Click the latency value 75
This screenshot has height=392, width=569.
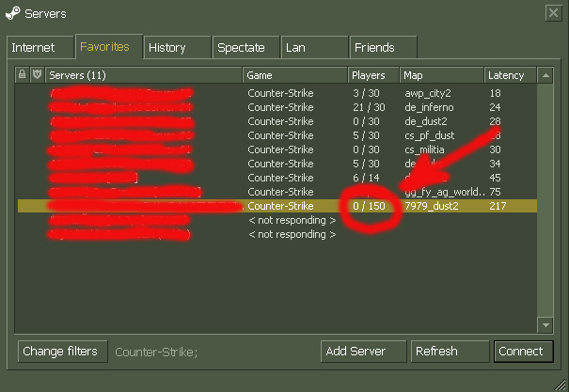(x=495, y=192)
